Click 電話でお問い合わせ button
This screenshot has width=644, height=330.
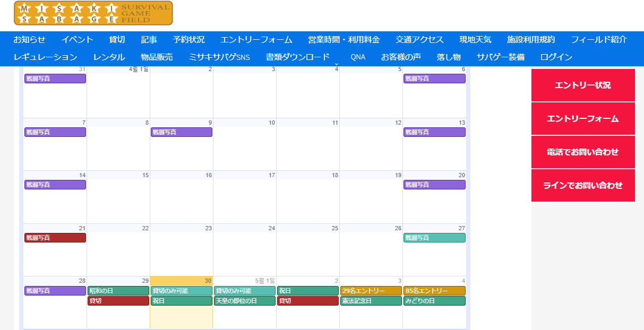pyautogui.click(x=582, y=152)
